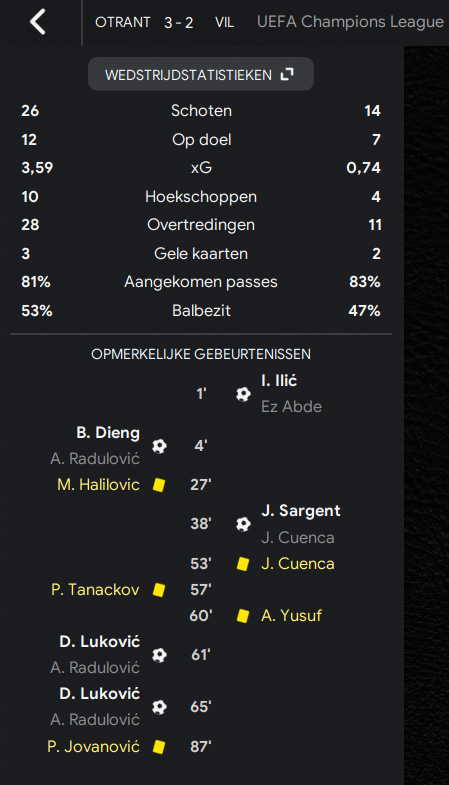Click the goal ball icon at 1'
The width and height of the screenshot is (449, 785).
click(x=243, y=394)
